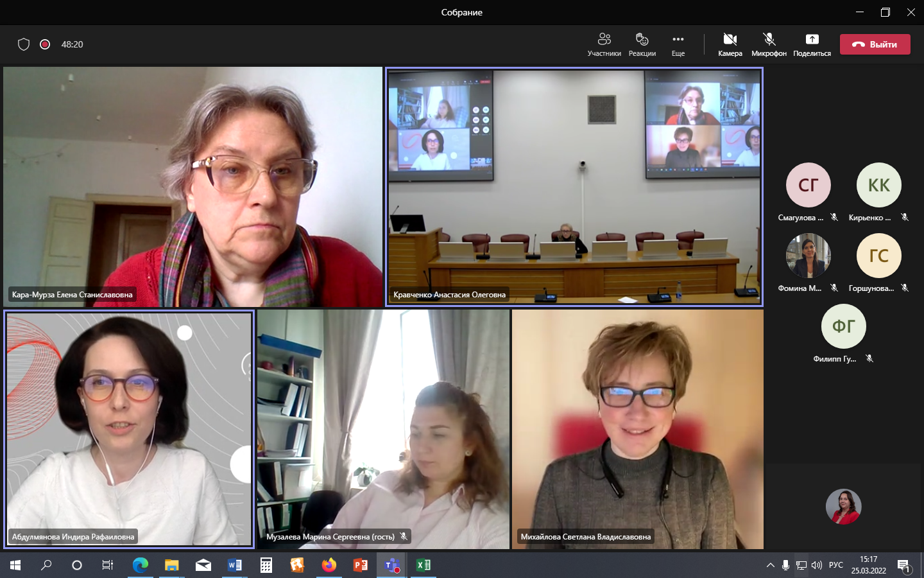
Task: Open the system volume speaker control
Action: pyautogui.click(x=817, y=565)
